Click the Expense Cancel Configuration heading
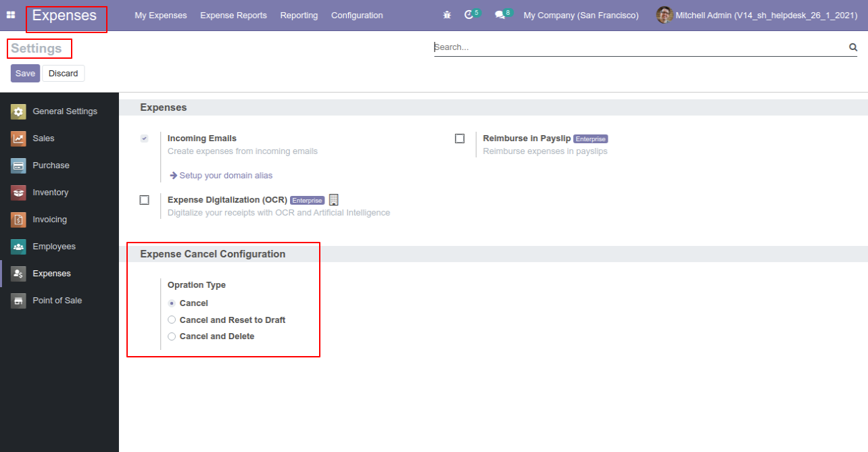Viewport: 868px width, 452px height. tap(213, 254)
